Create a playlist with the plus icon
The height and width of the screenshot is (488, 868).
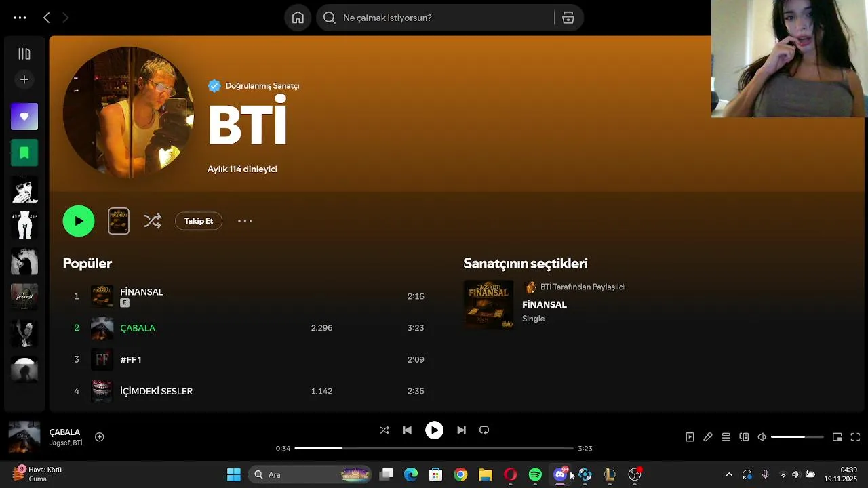(24, 80)
